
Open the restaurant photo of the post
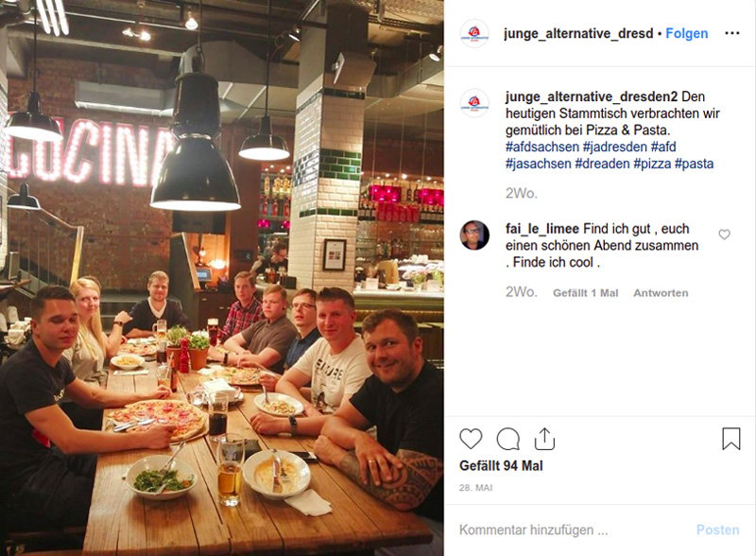tap(222, 278)
